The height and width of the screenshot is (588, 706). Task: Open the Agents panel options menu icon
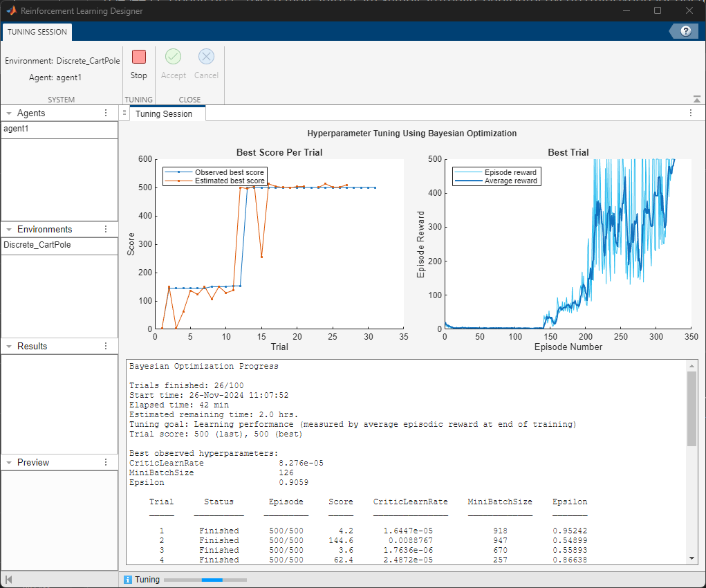[106, 113]
